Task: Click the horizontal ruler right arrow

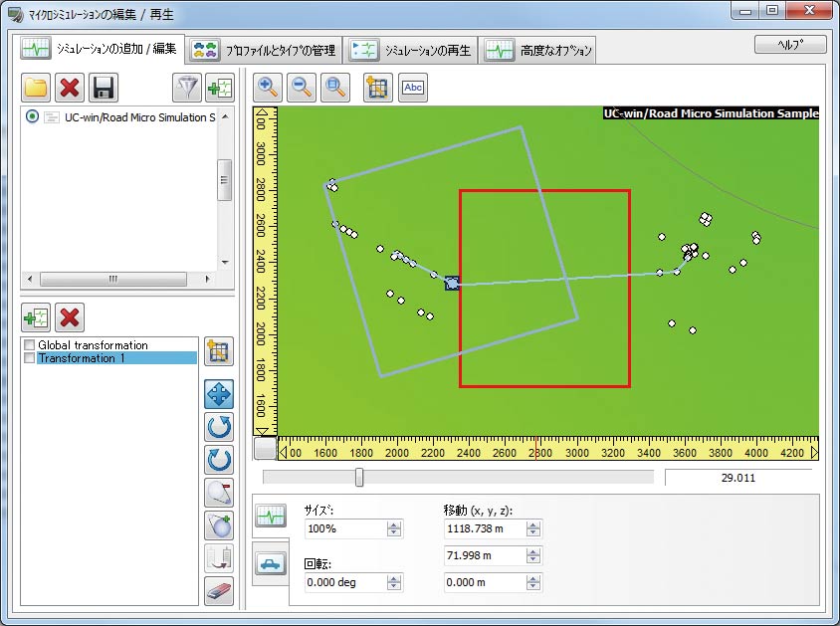Action: point(814,453)
